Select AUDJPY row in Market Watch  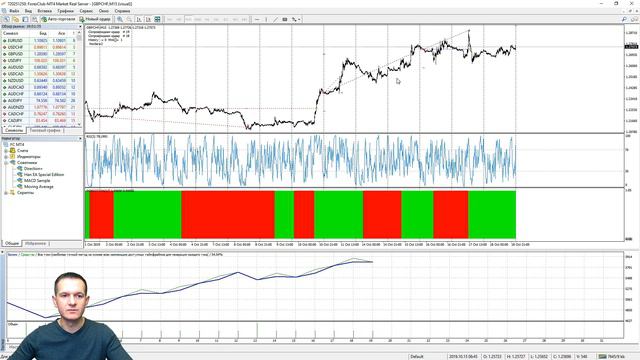[39, 100]
